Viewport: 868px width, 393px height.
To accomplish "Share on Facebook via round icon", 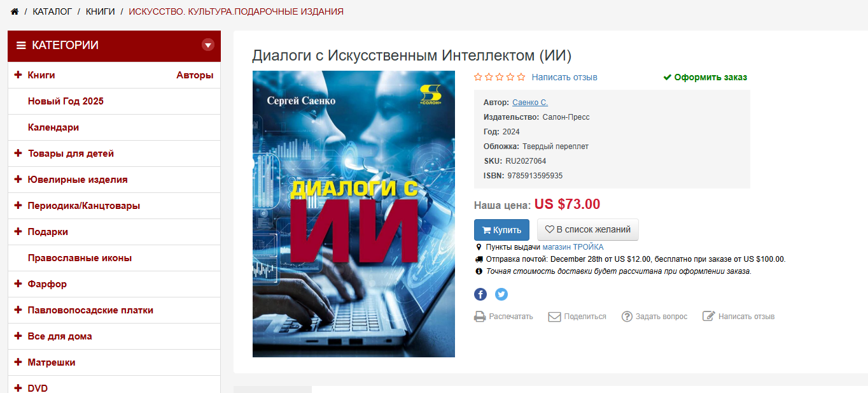I will [x=480, y=294].
